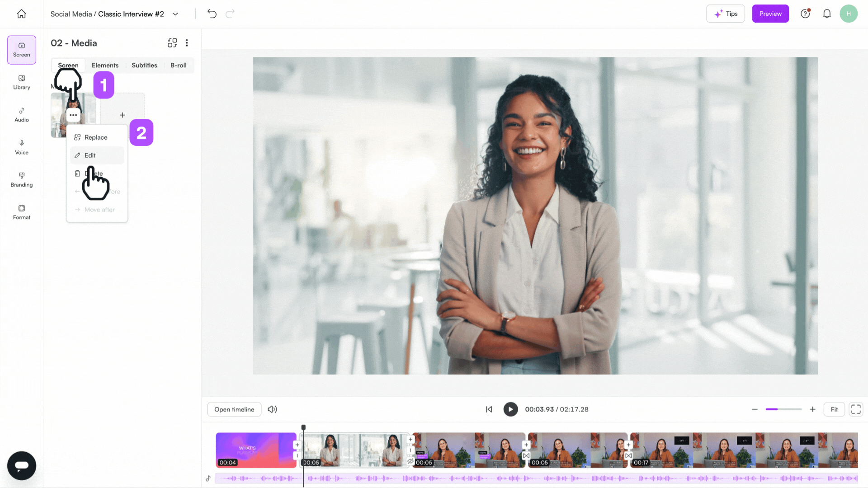868x488 pixels.
Task: Open the media thumbnail's ellipsis options
Action: coord(73,115)
